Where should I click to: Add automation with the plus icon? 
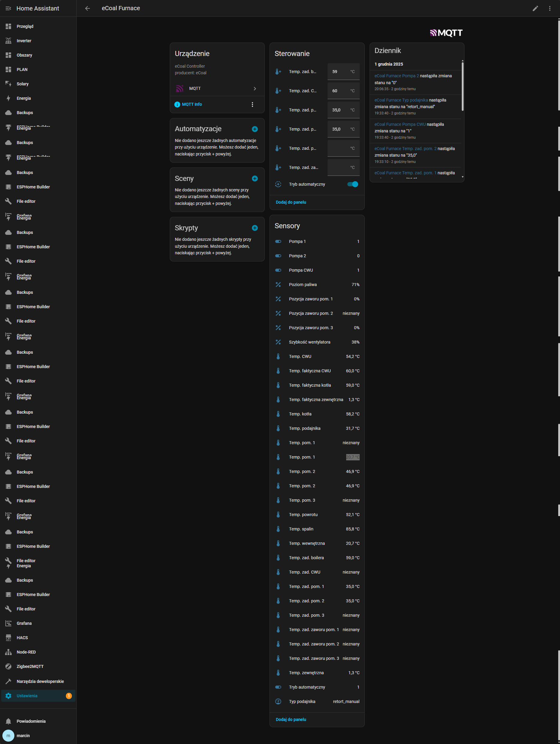(255, 129)
